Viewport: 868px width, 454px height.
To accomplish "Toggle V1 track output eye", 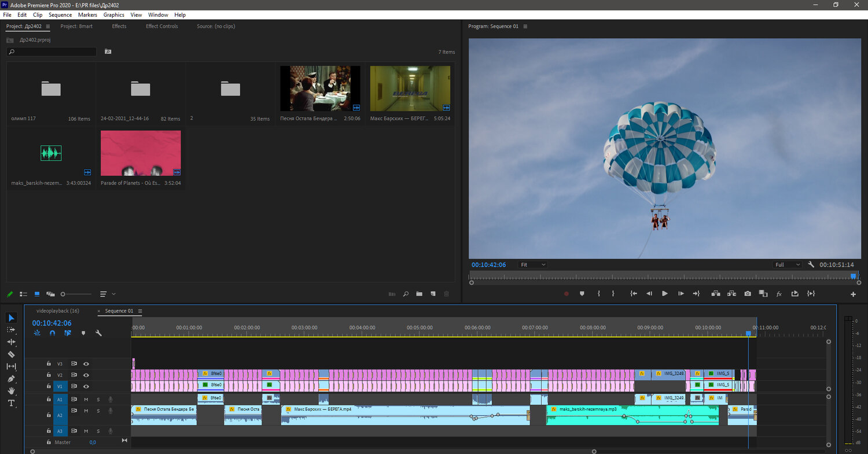I will [86, 386].
